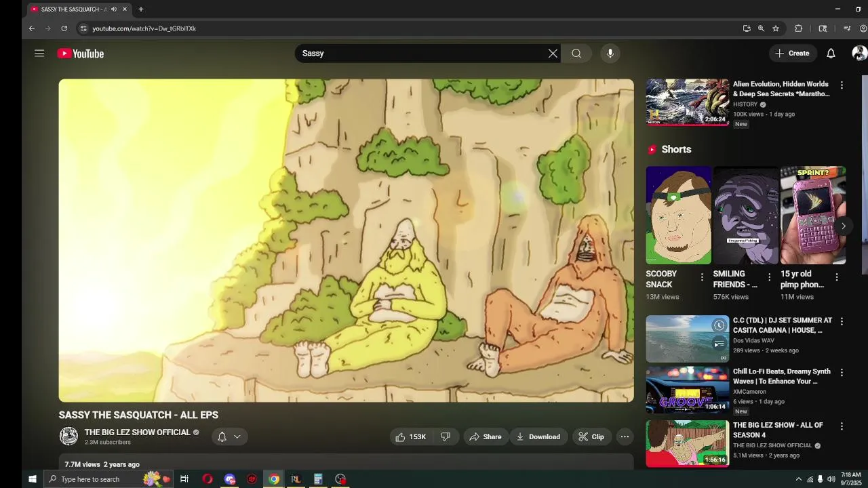
Task: Close the SASSY THE SASQUATCH tab
Action: pos(125,9)
